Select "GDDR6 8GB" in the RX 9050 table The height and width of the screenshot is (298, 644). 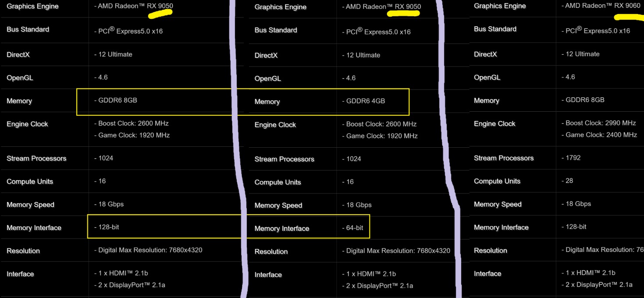click(x=117, y=100)
